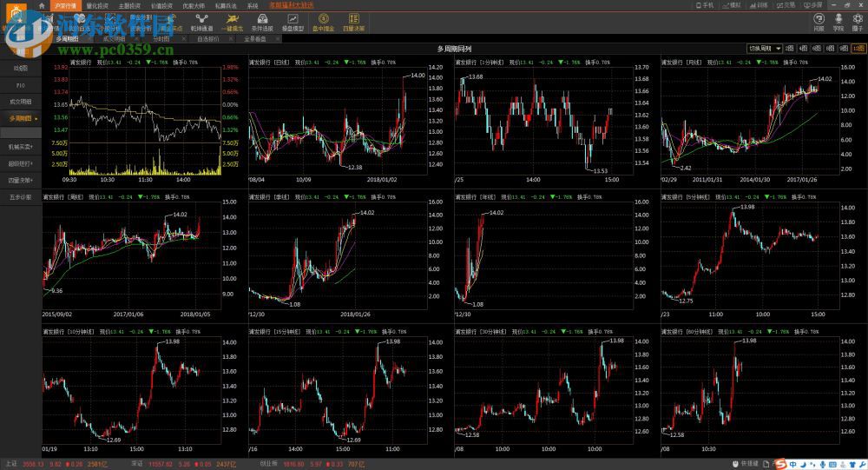Switch to the 成交明细 tab
The height and width of the screenshot is (470, 868).
114,39
